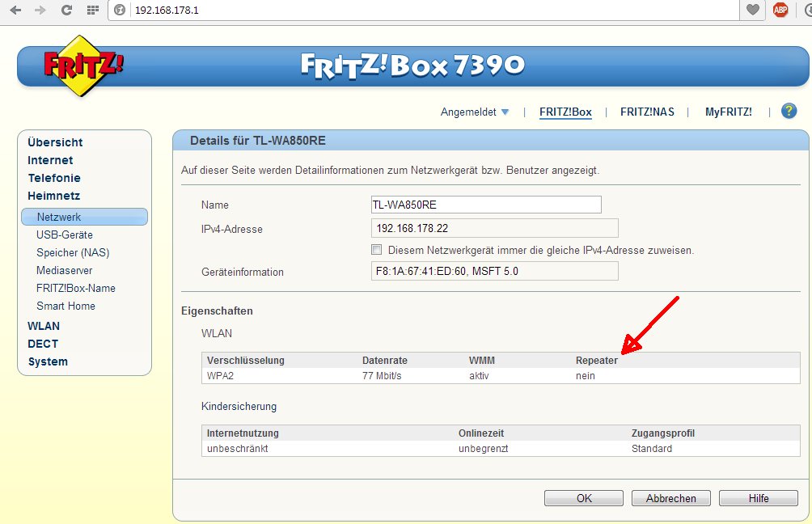This screenshot has height=524, width=812.
Task: Open Speicher (NAS) submenu item
Action: pos(73,252)
